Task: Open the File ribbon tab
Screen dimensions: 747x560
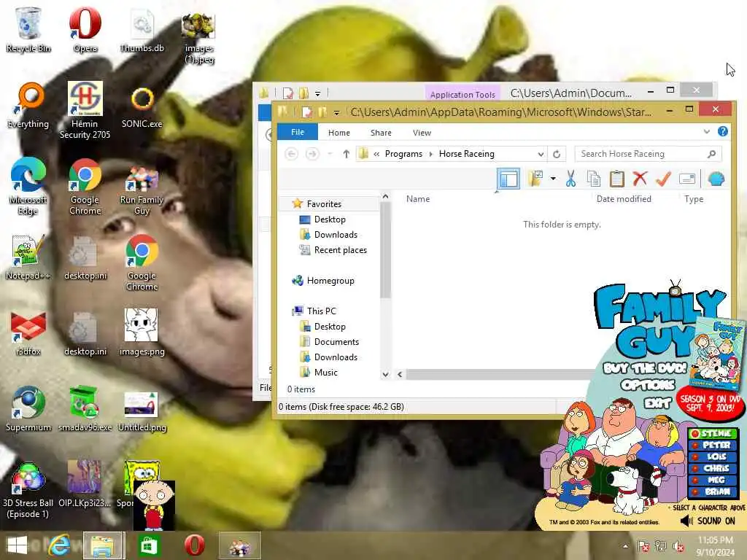Action: (298, 132)
